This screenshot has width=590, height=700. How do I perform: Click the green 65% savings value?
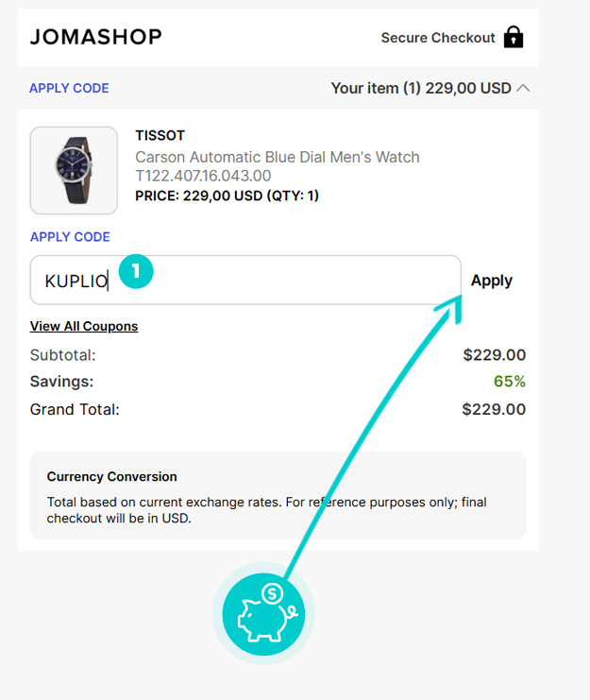point(509,382)
